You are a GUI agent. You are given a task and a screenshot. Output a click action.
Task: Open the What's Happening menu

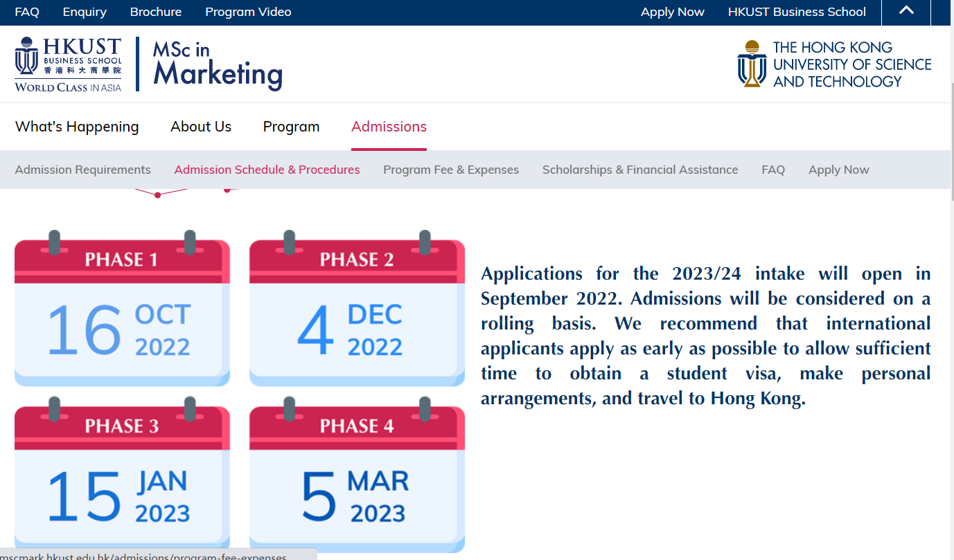(77, 127)
